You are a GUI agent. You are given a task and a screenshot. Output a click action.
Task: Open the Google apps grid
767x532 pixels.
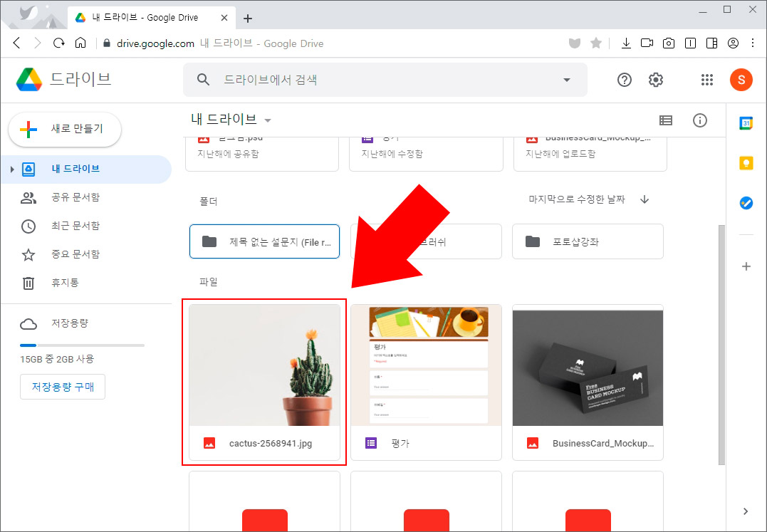click(707, 80)
